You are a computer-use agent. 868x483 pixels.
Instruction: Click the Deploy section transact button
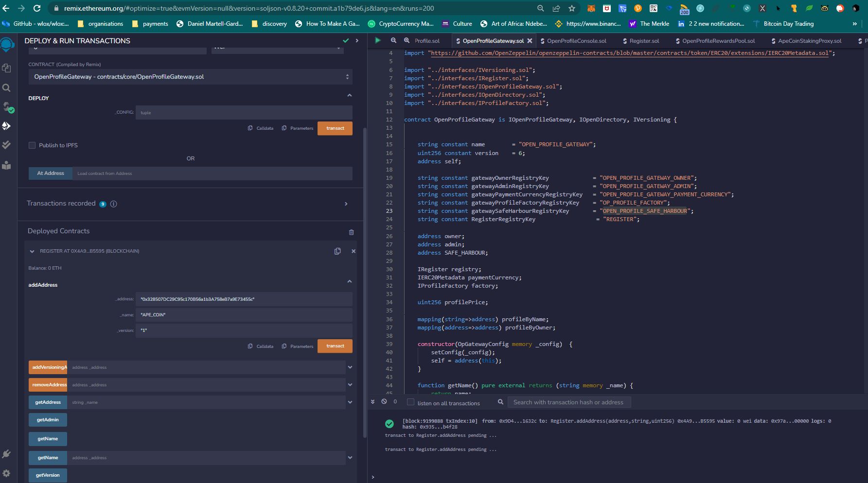335,128
